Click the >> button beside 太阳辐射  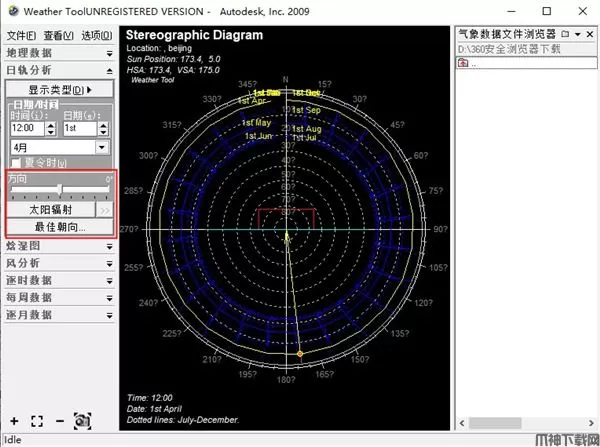point(105,211)
